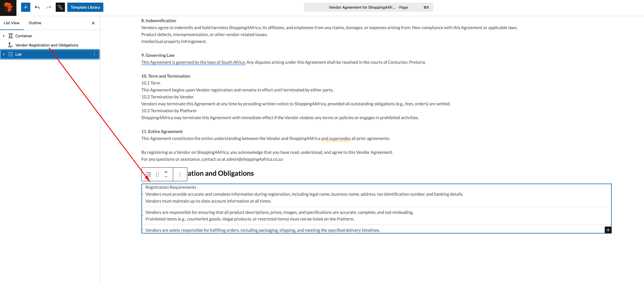
Task: Click the Registration Requirements list text
Action: click(x=171, y=187)
